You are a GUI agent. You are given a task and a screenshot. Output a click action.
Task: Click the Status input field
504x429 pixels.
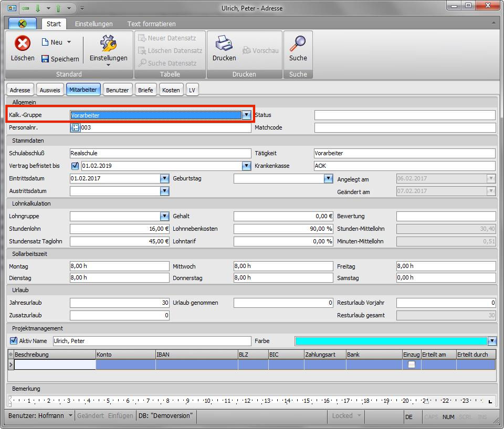(x=405, y=115)
